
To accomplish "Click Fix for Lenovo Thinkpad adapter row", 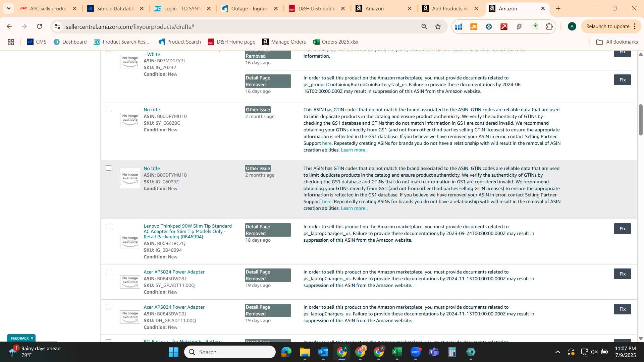I will pyautogui.click(x=623, y=229).
